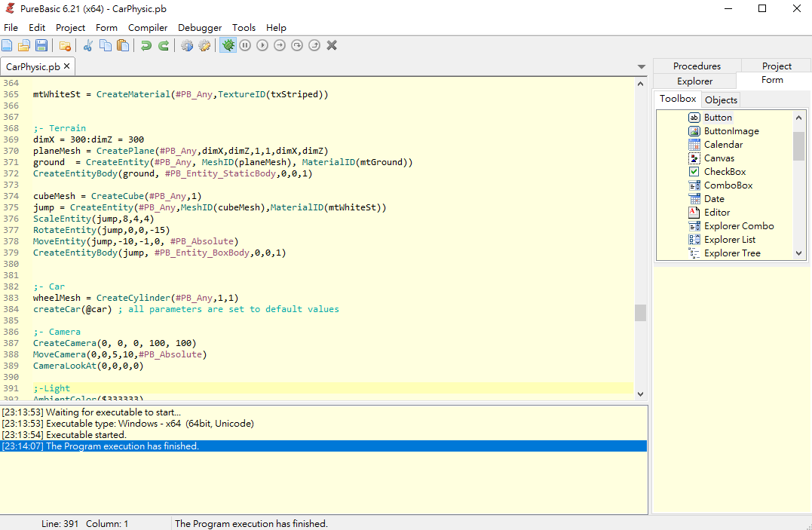Close the CarPhysic.pb tab

click(x=67, y=66)
